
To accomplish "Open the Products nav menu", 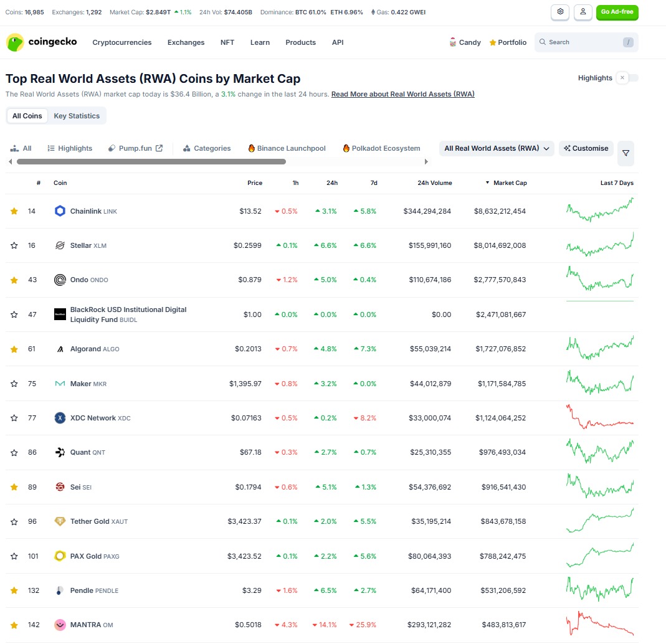I will pyautogui.click(x=301, y=42).
